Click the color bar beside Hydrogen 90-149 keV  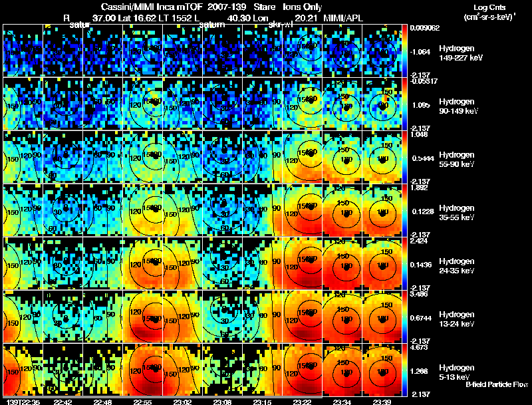(x=404, y=104)
